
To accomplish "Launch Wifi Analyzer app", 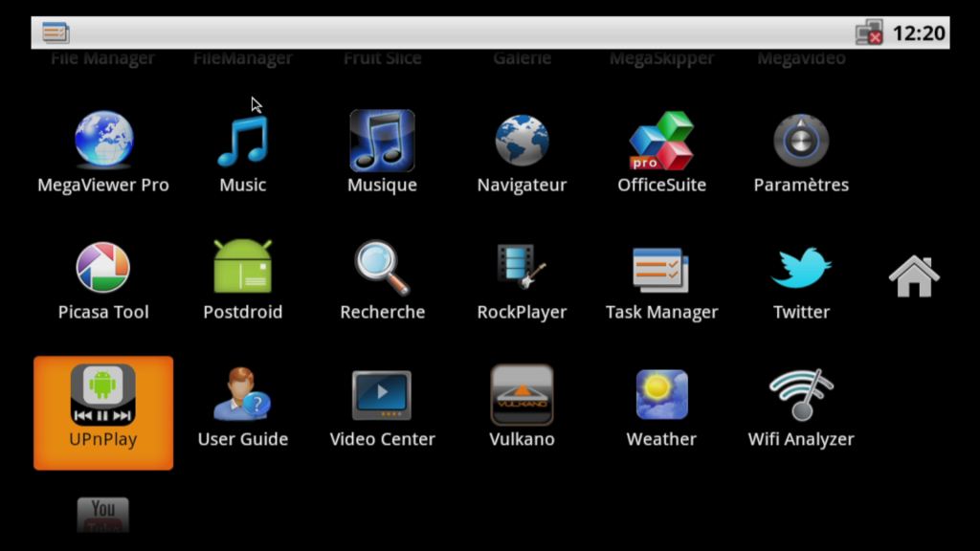I will [x=801, y=408].
